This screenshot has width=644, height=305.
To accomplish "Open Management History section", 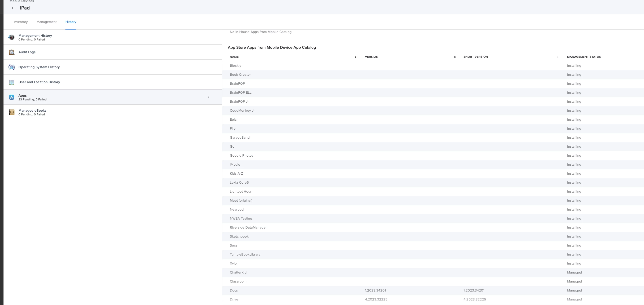I will 113,37.
